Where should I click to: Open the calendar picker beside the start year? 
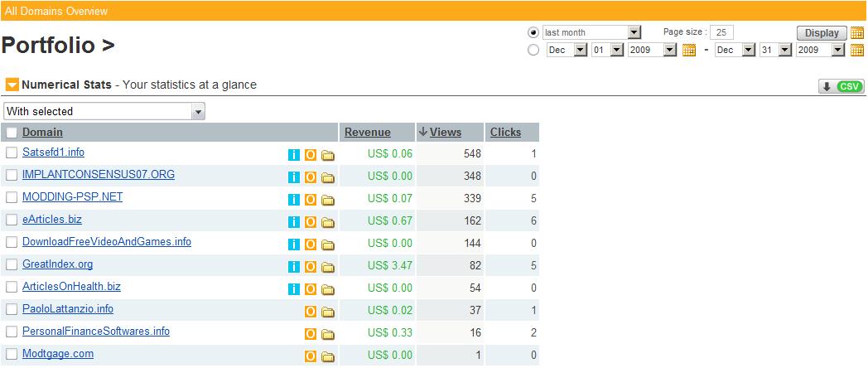[688, 51]
